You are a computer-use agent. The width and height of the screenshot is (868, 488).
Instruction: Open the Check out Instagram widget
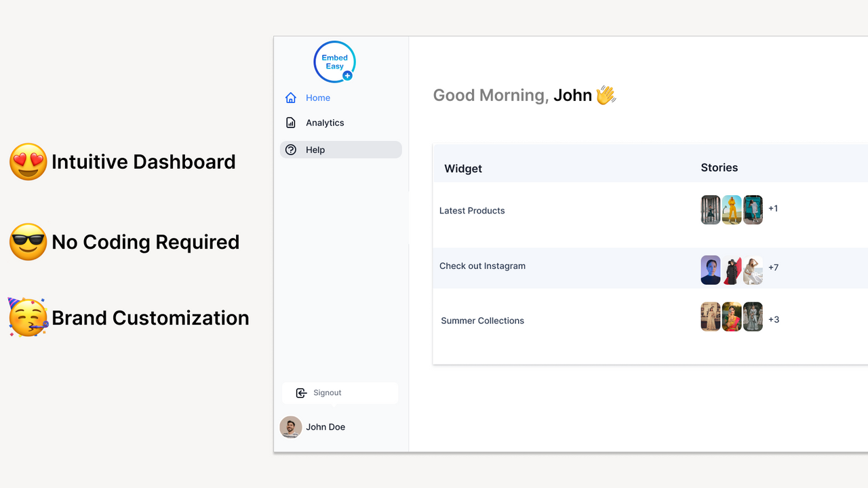[x=482, y=266]
